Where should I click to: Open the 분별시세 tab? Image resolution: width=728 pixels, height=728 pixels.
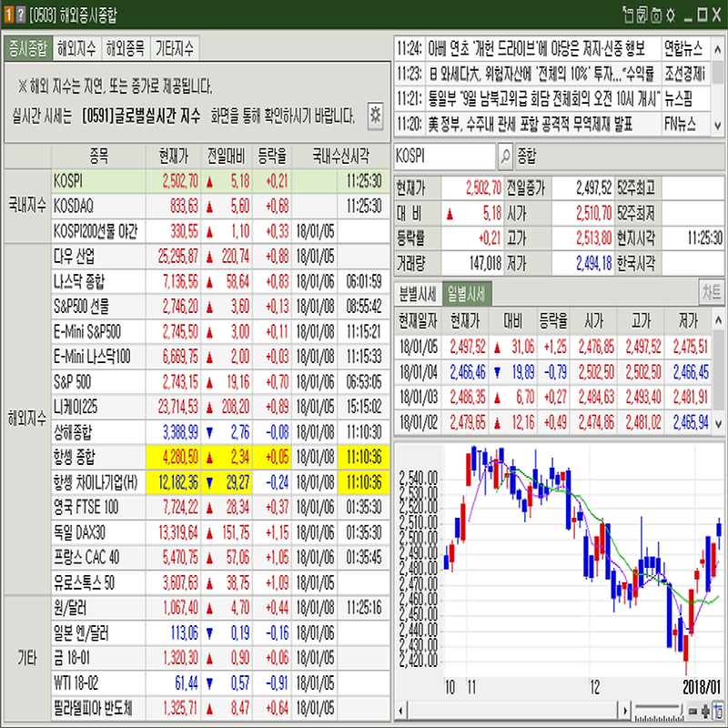418,293
